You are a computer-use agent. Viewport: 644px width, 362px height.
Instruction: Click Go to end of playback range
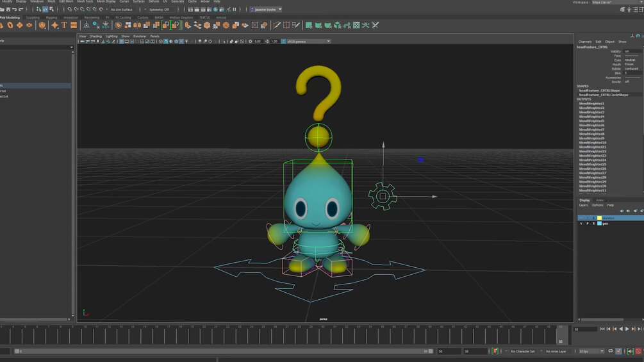640,329
